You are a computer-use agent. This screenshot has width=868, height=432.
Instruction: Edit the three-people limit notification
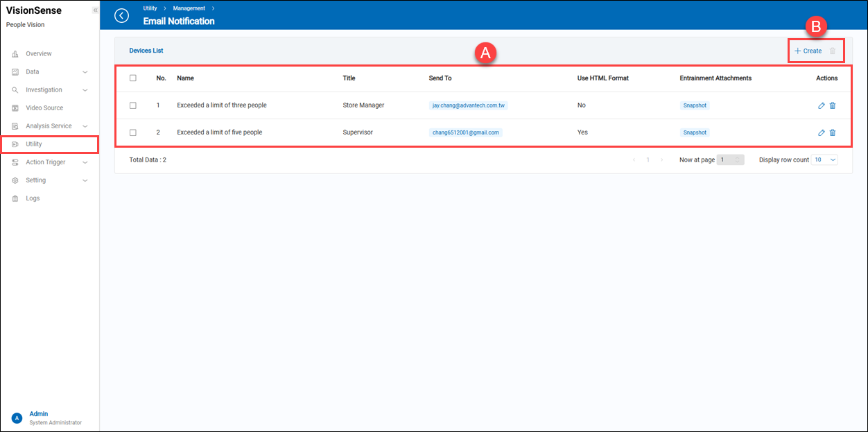[821, 105]
